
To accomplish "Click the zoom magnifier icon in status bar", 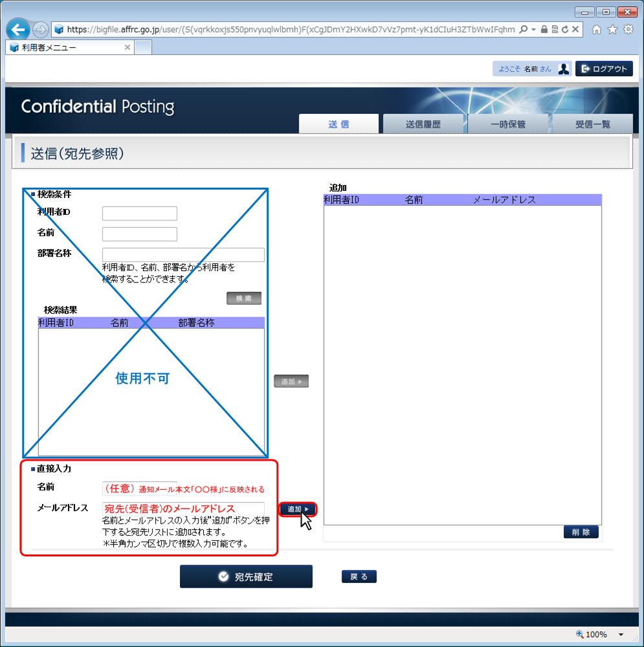I will (579, 635).
